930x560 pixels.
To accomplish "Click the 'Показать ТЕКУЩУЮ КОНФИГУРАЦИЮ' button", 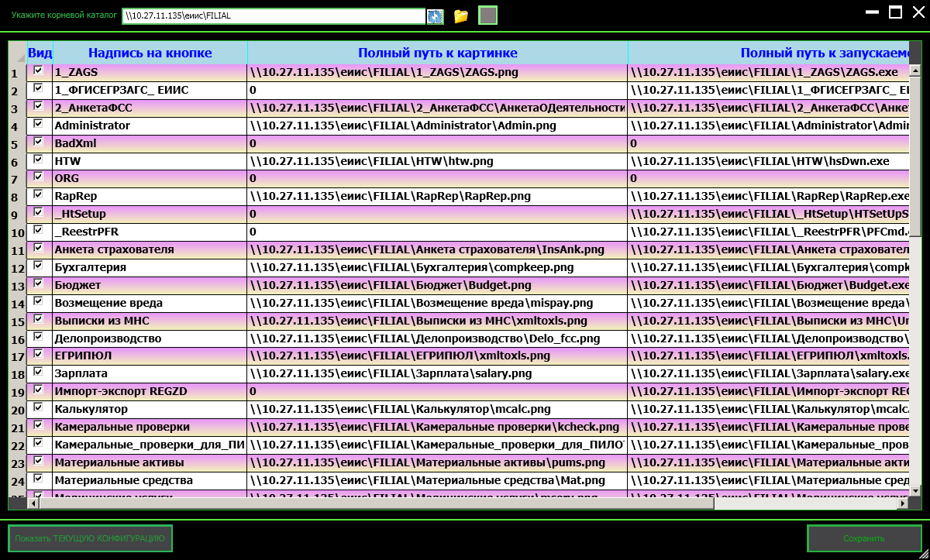I will click(x=90, y=538).
